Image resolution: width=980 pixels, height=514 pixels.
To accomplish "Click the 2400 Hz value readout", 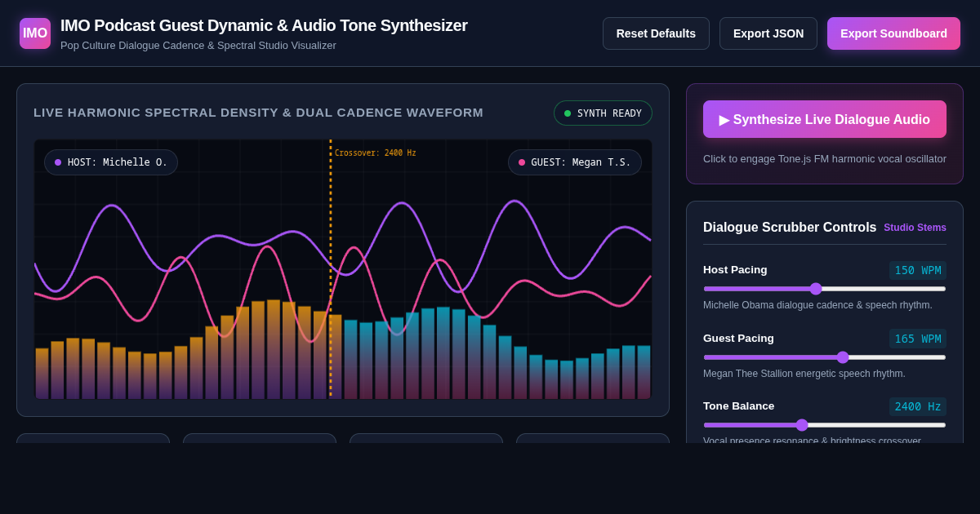I will (918, 406).
